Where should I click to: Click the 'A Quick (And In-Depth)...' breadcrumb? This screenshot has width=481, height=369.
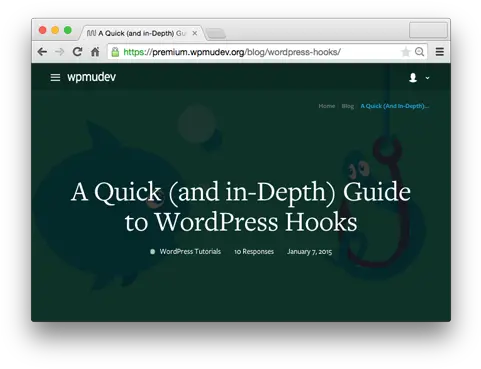[x=395, y=106]
